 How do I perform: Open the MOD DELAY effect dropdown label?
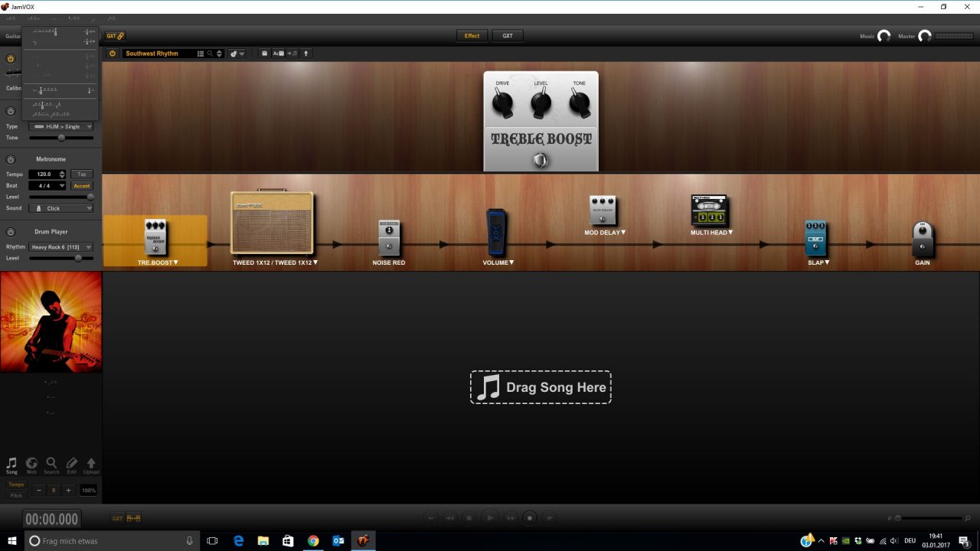coord(606,233)
